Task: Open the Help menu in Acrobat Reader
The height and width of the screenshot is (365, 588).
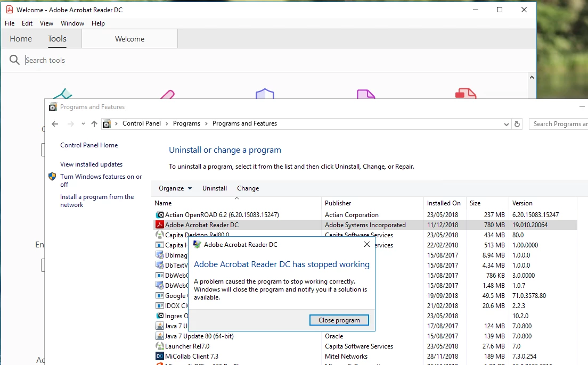Action: [98, 23]
